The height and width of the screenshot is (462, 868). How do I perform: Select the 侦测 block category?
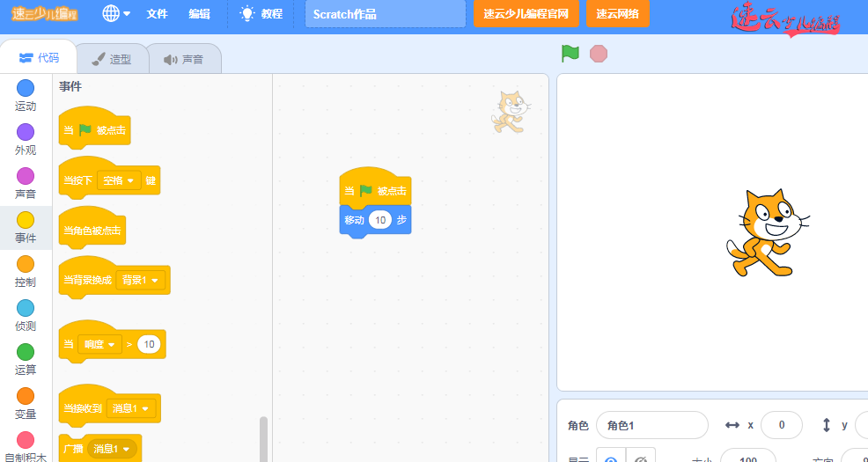[26, 315]
